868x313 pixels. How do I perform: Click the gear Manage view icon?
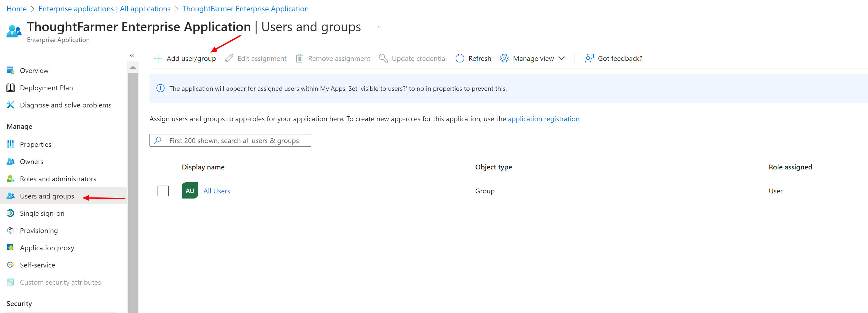coord(504,58)
